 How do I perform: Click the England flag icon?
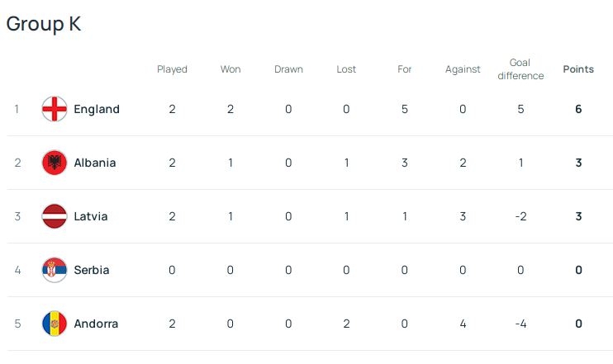[55, 109]
